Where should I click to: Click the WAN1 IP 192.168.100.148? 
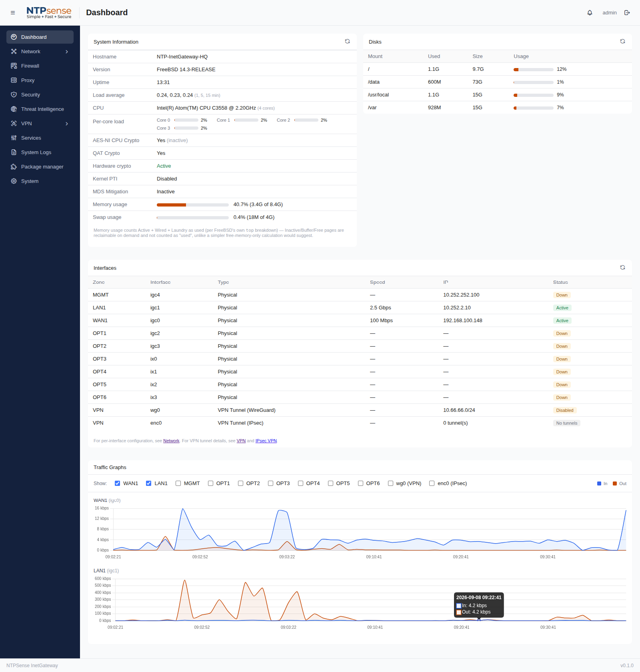(x=463, y=320)
